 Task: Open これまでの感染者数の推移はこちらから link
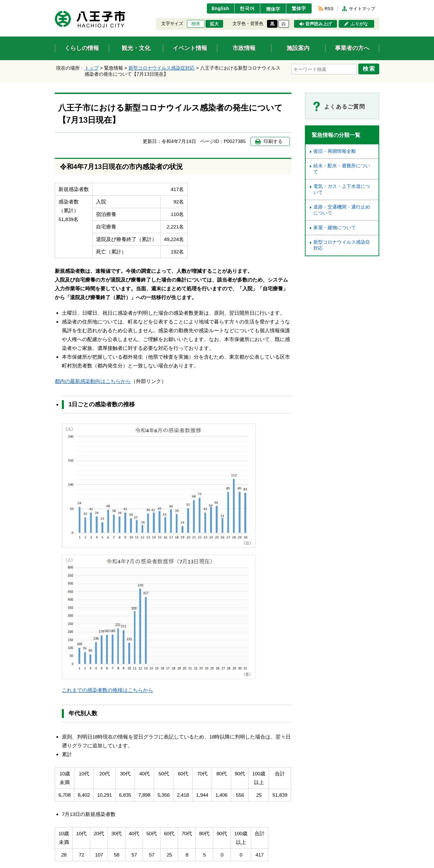click(107, 690)
